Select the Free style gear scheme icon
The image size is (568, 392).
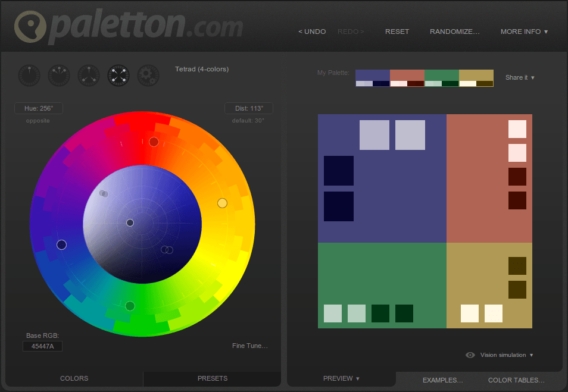click(x=148, y=76)
